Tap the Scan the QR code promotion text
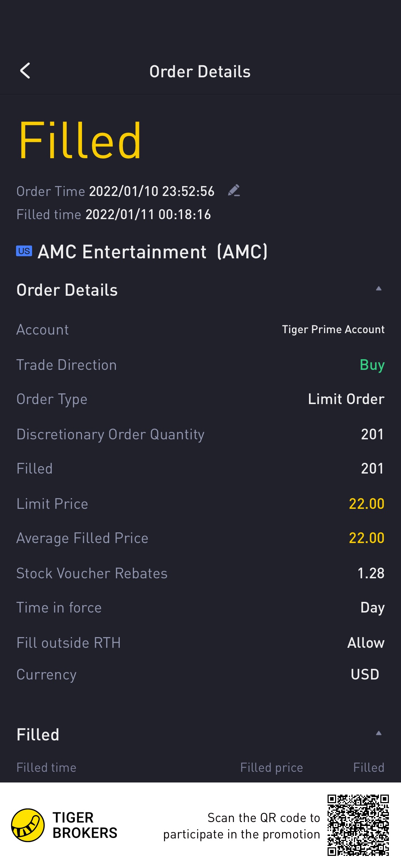Image resolution: width=401 pixels, height=868 pixels. pos(242,826)
